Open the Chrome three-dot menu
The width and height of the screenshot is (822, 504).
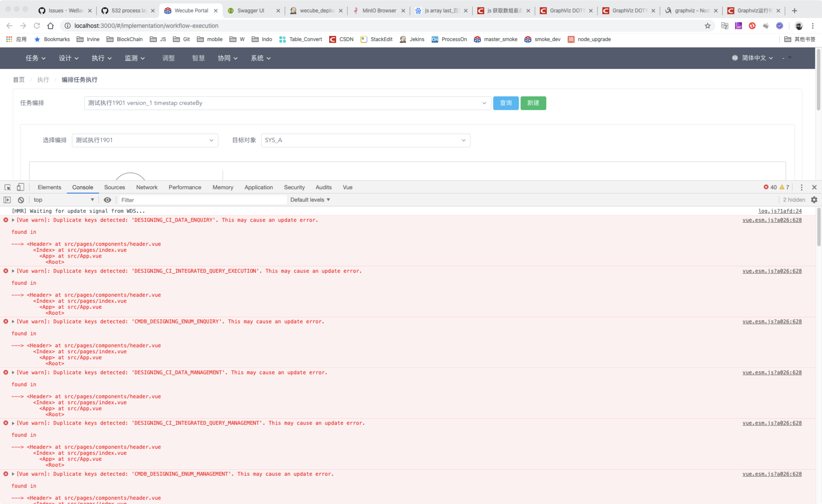click(x=813, y=26)
